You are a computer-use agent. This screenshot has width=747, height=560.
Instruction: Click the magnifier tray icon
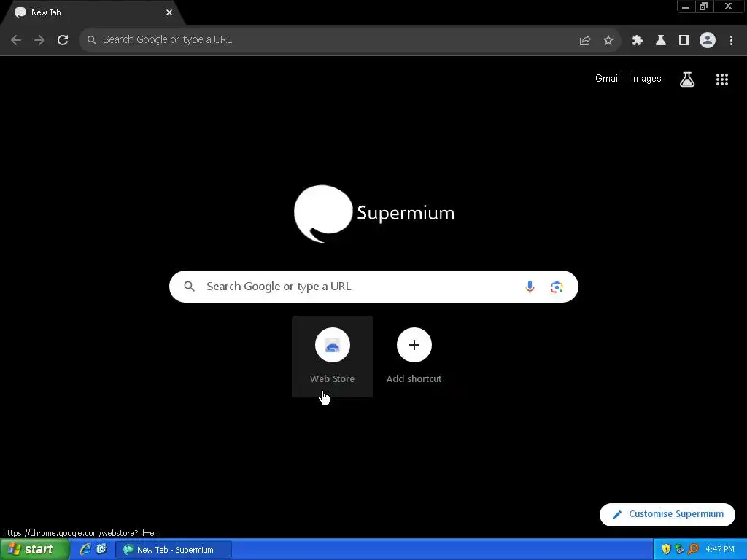pyautogui.click(x=693, y=550)
